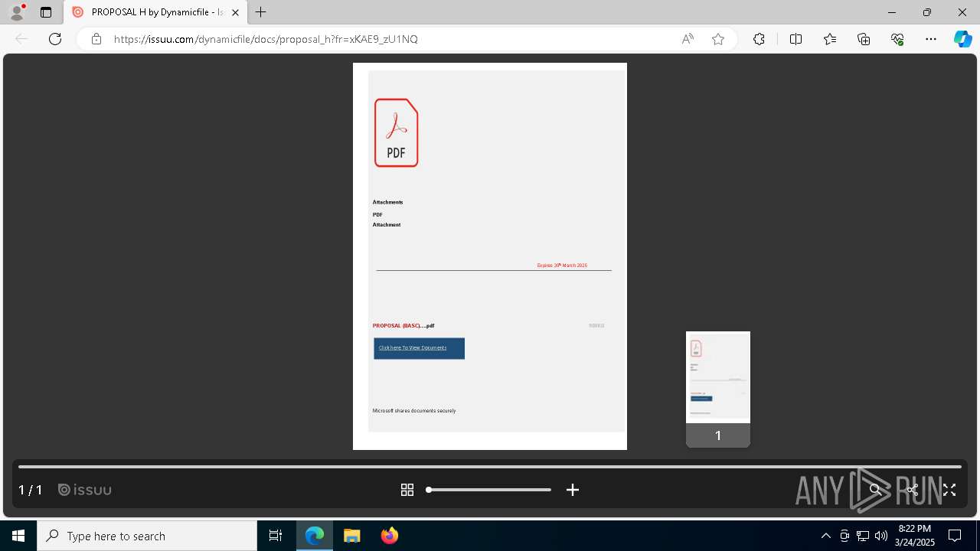Viewport: 980px width, 551px height.
Task: Click the red PDF file icon
Action: [396, 132]
